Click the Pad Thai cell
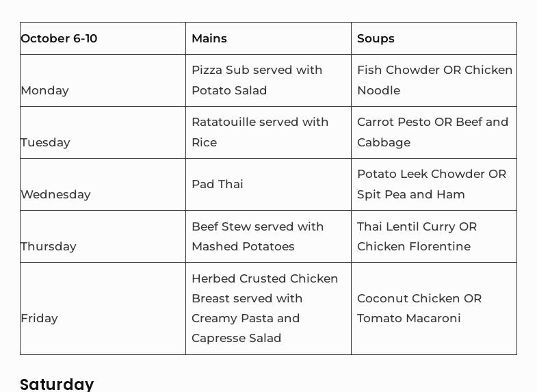This screenshot has width=537, height=392. pos(268,185)
